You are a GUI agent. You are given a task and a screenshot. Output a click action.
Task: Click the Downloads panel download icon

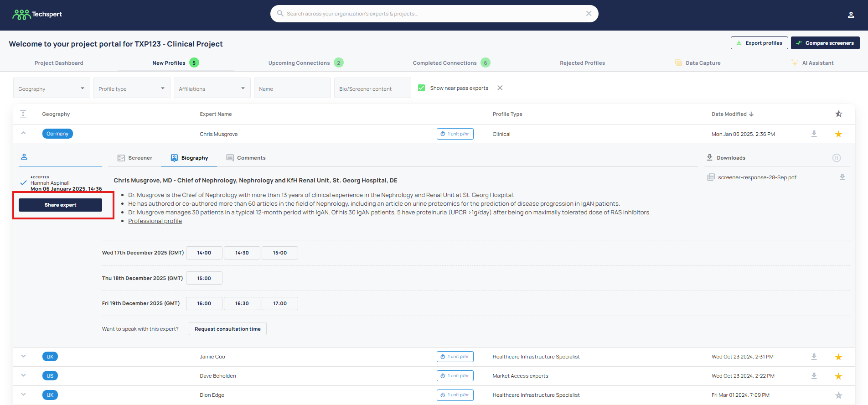point(709,157)
